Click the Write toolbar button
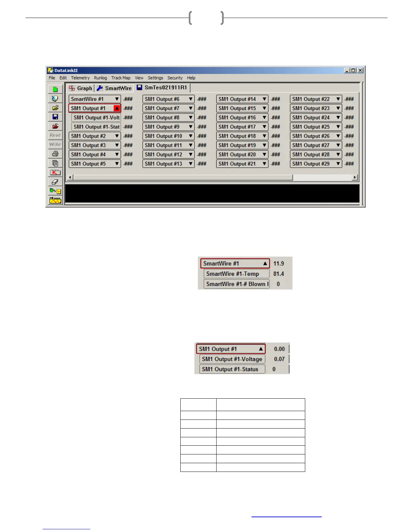The width and height of the screenshot is (411, 532). tap(55, 145)
